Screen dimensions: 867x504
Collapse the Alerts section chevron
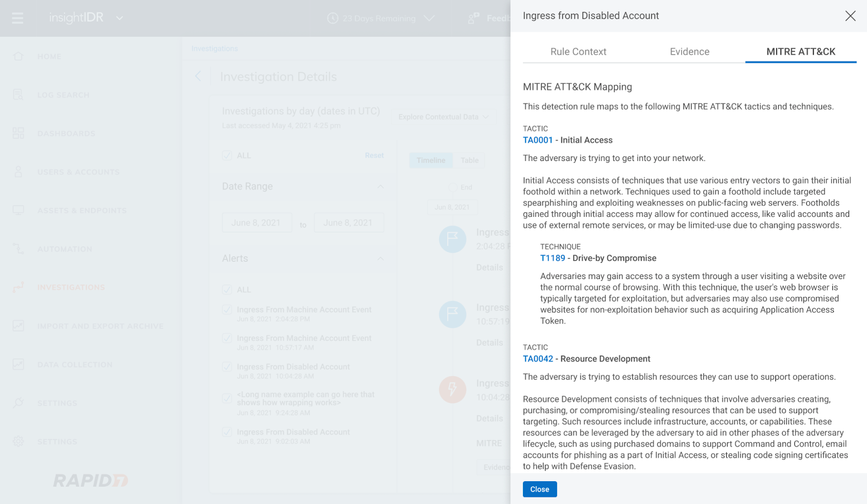coord(380,259)
